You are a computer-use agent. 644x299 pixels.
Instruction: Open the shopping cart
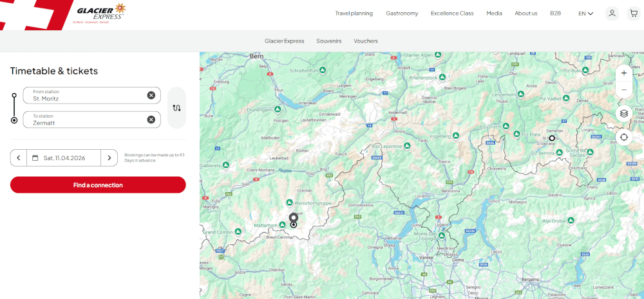(x=633, y=14)
